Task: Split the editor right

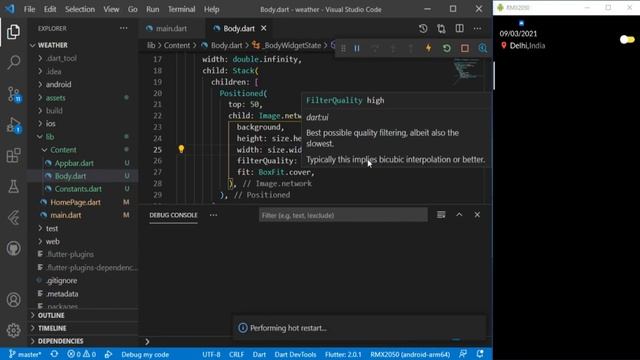Action: (x=460, y=28)
